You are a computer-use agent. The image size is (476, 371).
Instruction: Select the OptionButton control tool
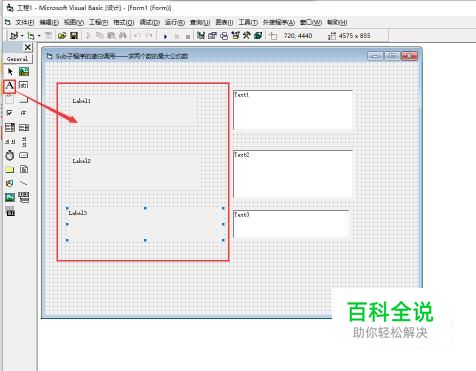click(x=24, y=113)
